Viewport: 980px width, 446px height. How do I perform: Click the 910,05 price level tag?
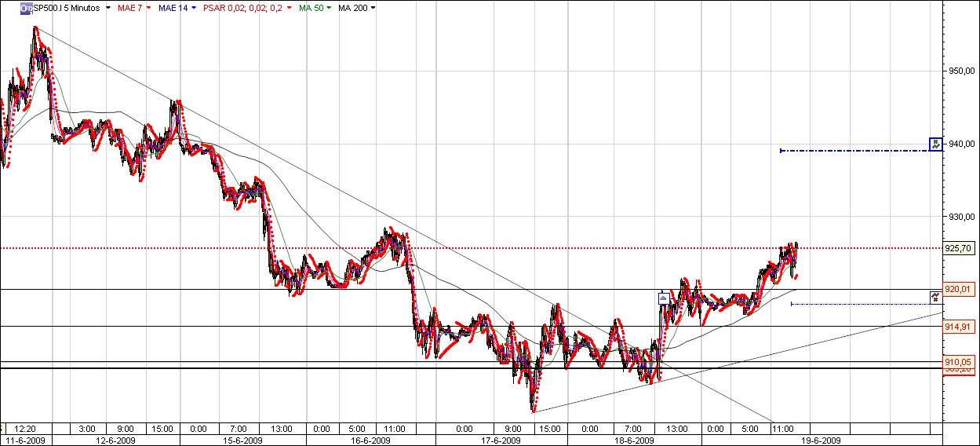958,361
